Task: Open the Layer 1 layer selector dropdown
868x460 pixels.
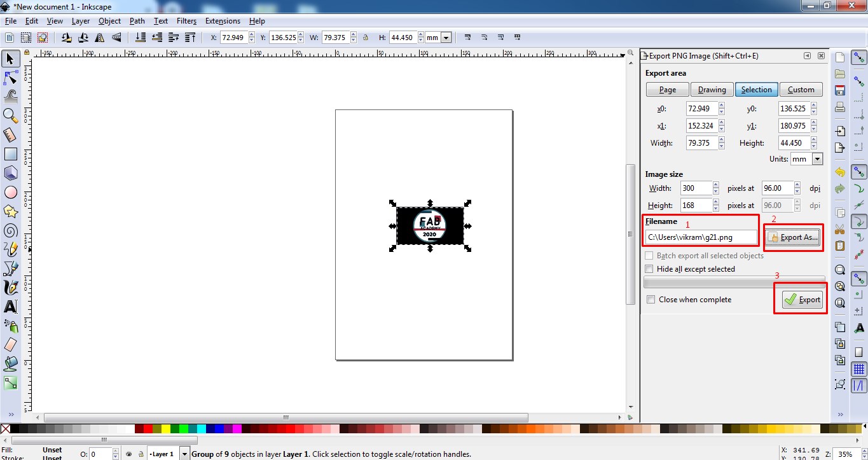Action: 184,454
